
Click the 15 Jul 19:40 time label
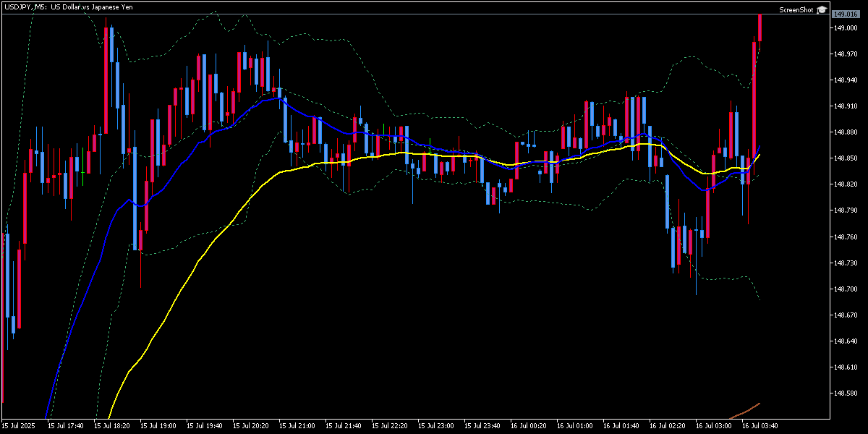205,426
